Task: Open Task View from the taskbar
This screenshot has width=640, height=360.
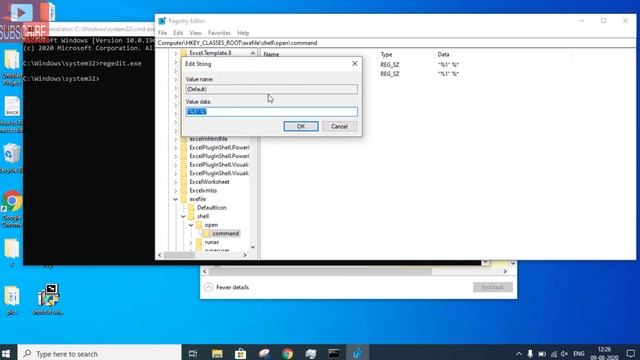Action: pos(193,353)
